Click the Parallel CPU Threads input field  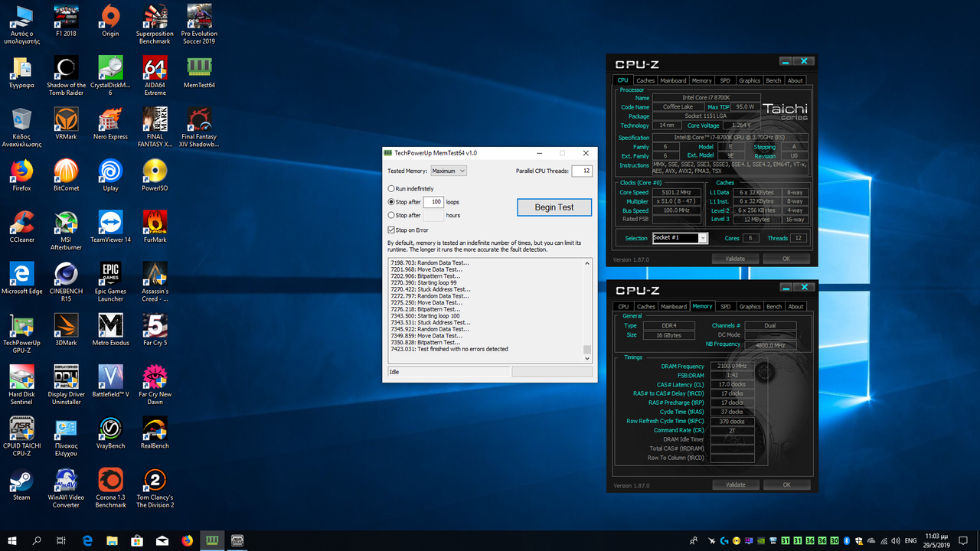(x=582, y=171)
